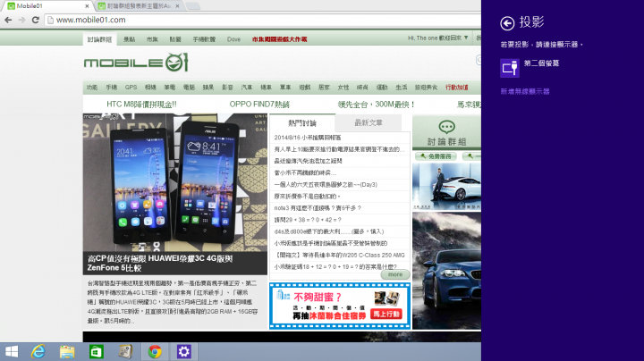Open the 影音 category

227,88
